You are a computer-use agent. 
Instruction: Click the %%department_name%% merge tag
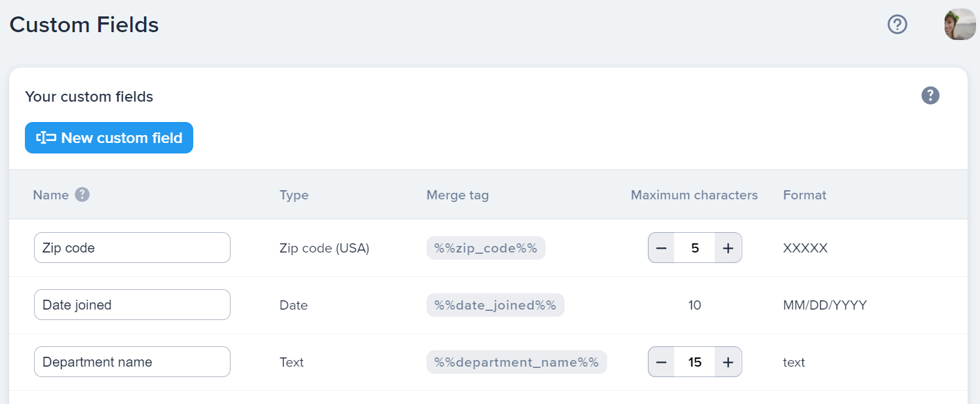click(x=516, y=362)
